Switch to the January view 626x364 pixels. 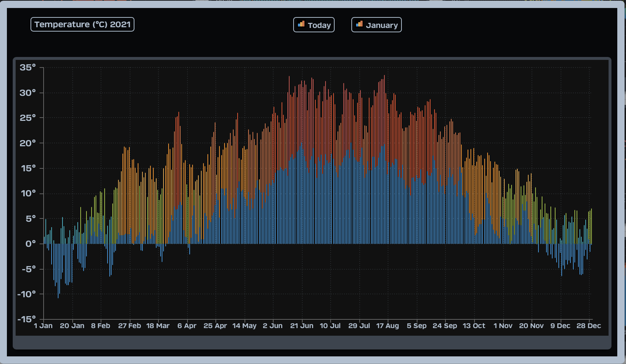[376, 25]
